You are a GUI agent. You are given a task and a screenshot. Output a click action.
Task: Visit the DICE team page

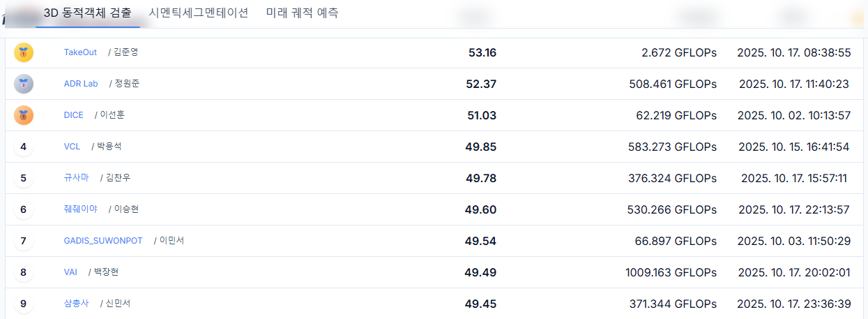tap(73, 115)
